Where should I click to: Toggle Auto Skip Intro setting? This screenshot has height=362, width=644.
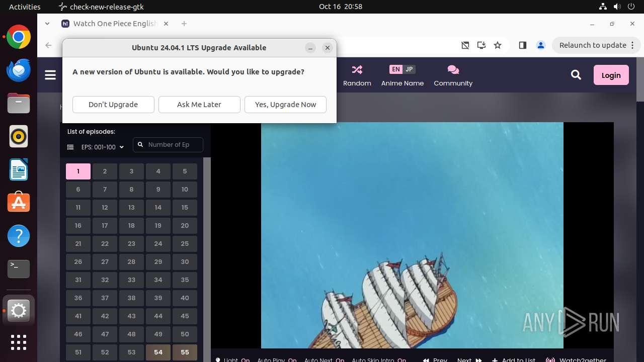[x=379, y=360]
